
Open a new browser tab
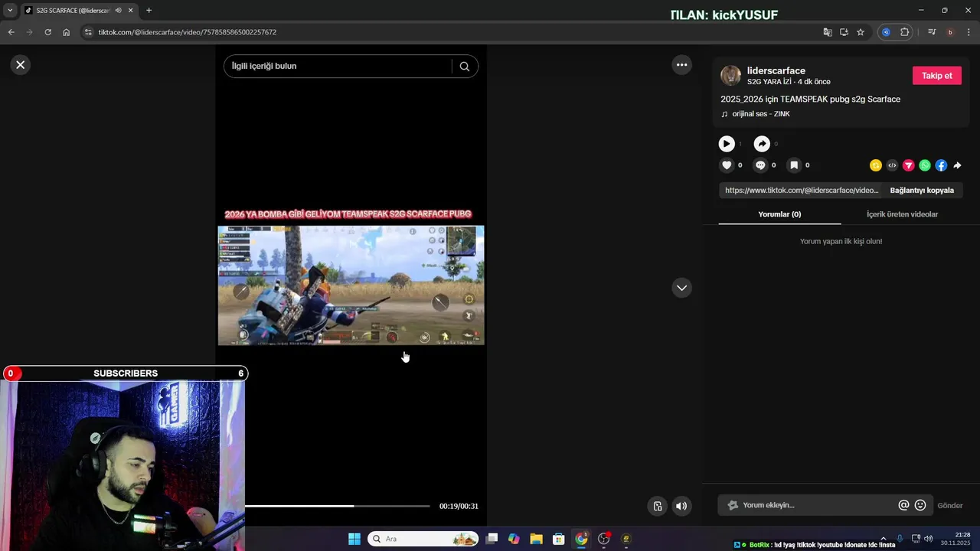pos(149,11)
